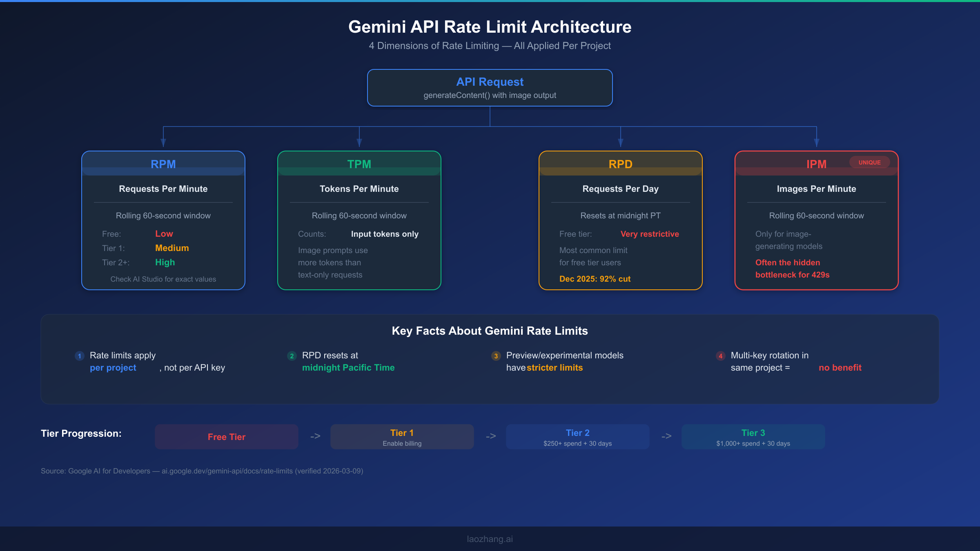Select numbered badge 1 beside 'Rate limits apply'
The image size is (980, 551).
pyautogui.click(x=79, y=356)
